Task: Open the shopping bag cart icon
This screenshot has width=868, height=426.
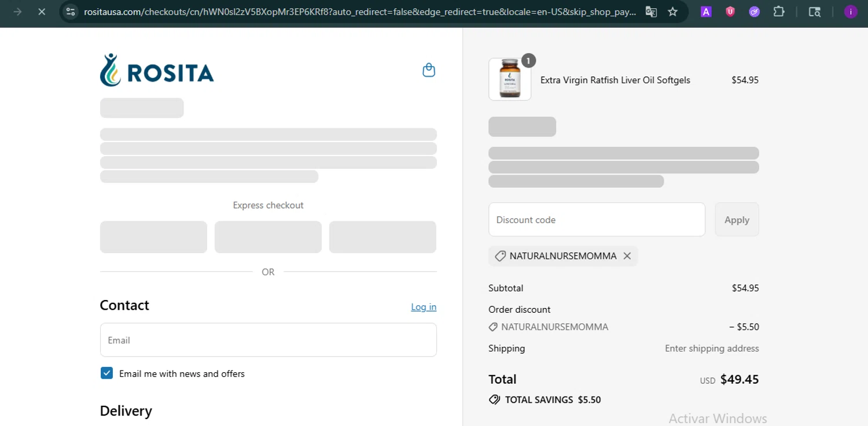Action: click(429, 70)
